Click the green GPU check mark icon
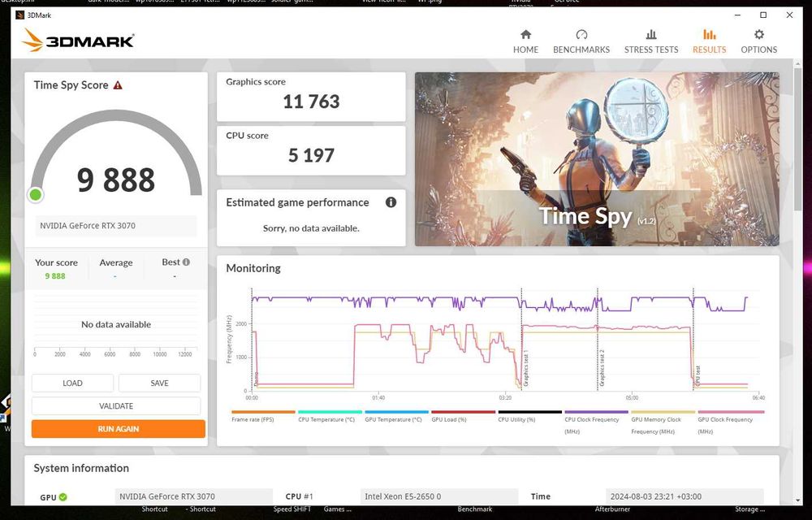This screenshot has height=520, width=812. (63, 496)
